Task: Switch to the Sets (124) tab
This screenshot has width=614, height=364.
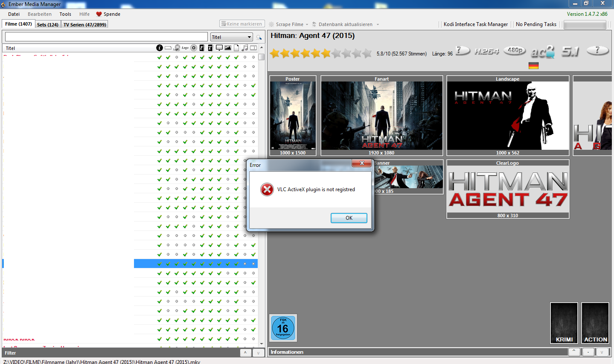Action: [x=48, y=25]
